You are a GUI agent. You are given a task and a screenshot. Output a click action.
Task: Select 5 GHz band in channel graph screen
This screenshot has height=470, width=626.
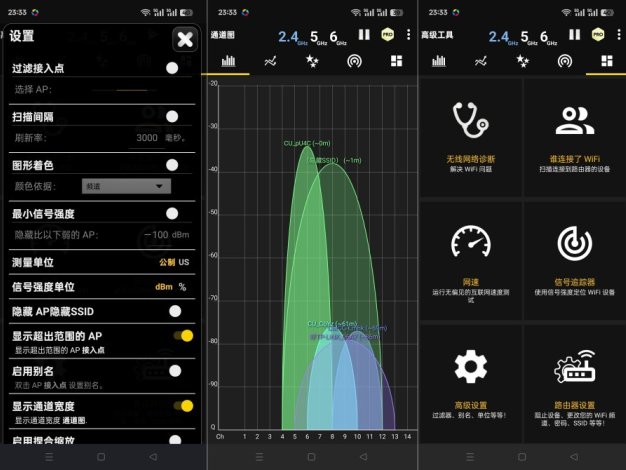(318, 38)
